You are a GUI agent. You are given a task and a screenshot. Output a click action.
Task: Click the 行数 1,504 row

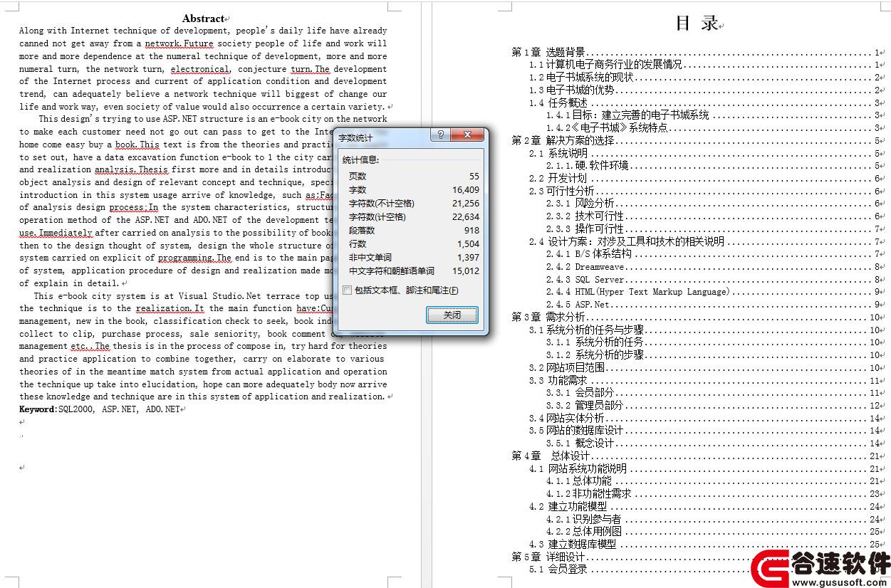[x=414, y=244]
